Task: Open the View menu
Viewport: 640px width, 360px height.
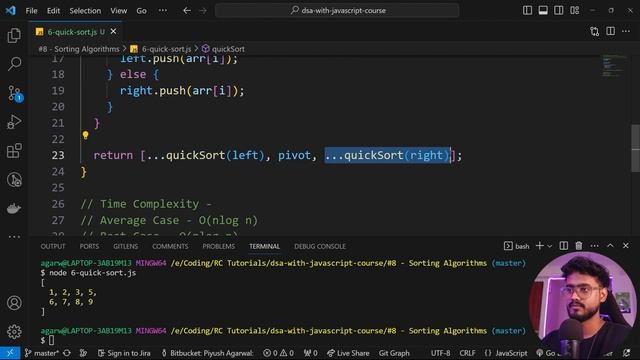Action: coord(118,11)
